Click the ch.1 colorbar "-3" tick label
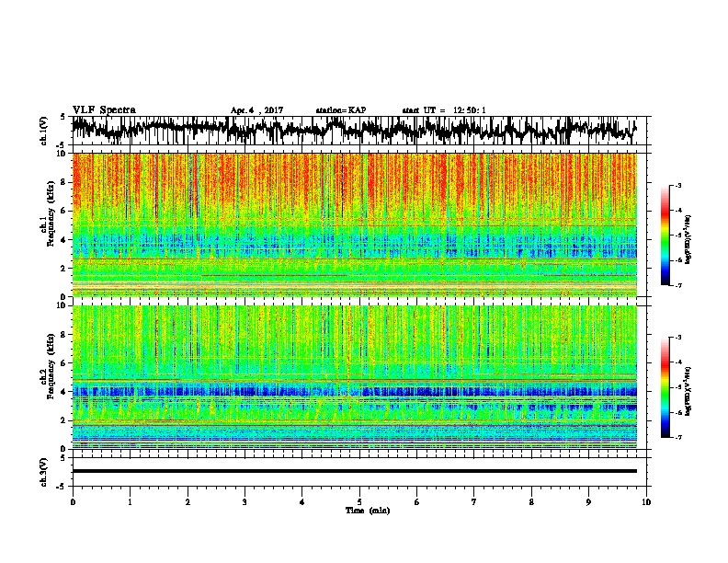 point(678,186)
